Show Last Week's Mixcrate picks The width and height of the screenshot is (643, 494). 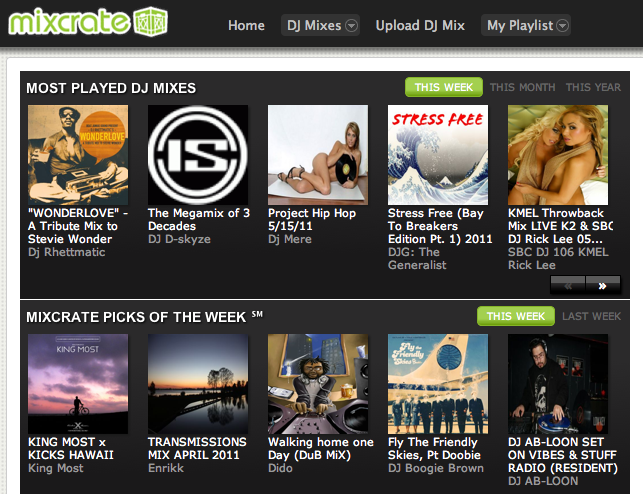(x=591, y=316)
